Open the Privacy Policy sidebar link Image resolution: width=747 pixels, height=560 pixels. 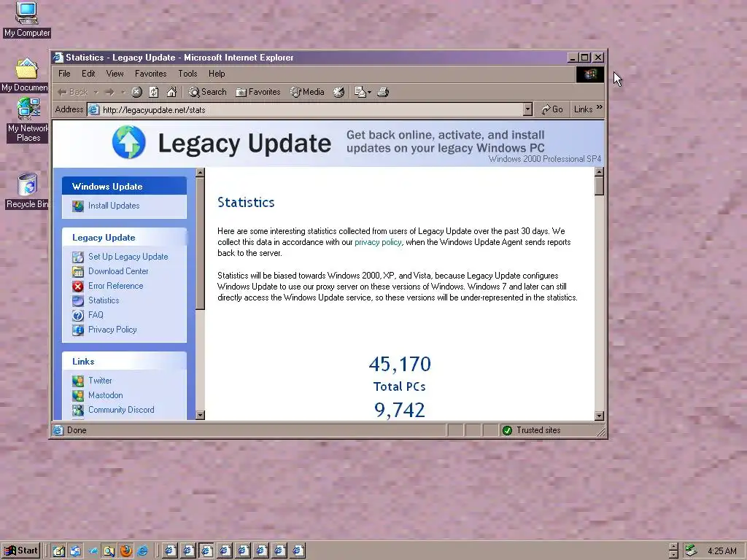tap(112, 330)
